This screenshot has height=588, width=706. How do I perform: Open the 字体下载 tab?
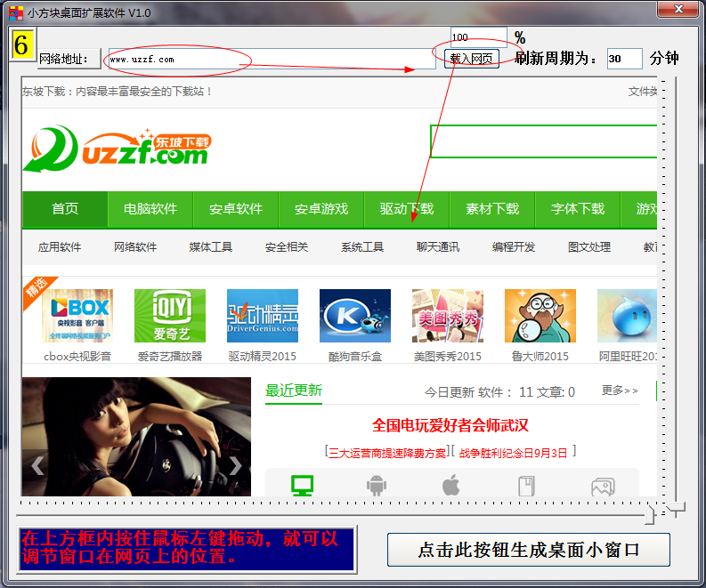coord(578,209)
